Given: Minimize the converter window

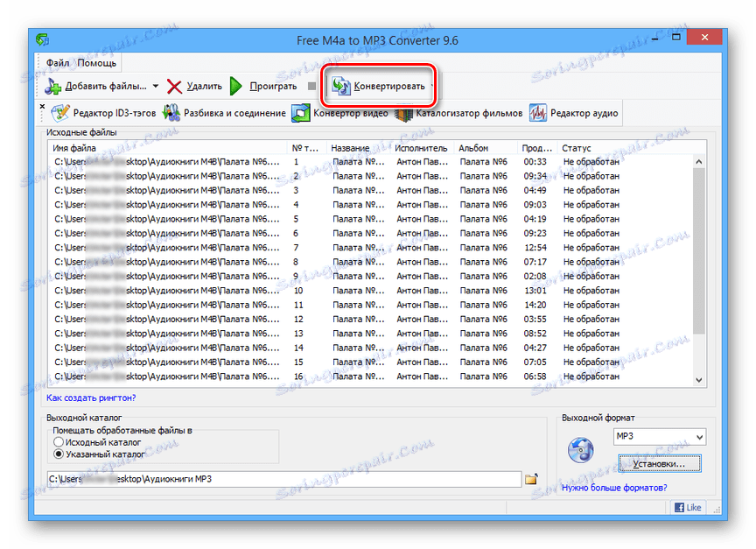Looking at the screenshot, I should [655, 38].
